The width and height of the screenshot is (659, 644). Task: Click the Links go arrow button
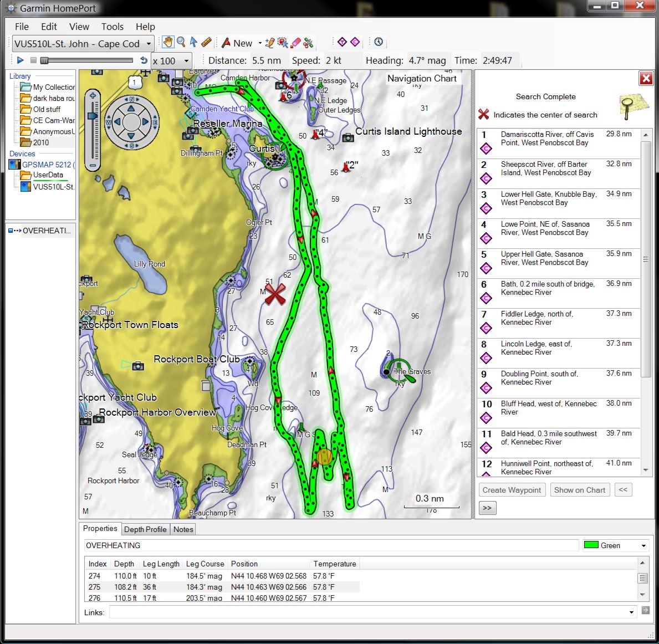pos(646,611)
